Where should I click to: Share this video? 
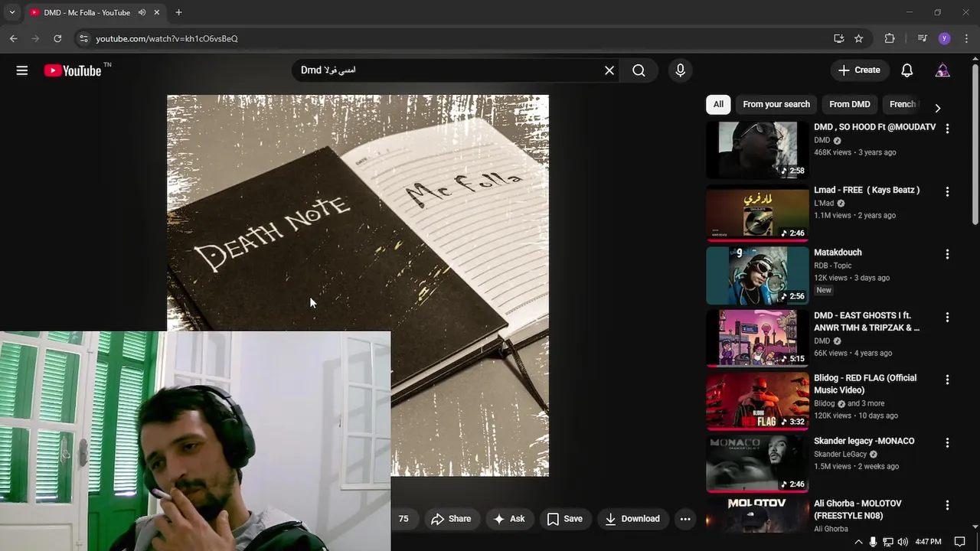pyautogui.click(x=451, y=519)
